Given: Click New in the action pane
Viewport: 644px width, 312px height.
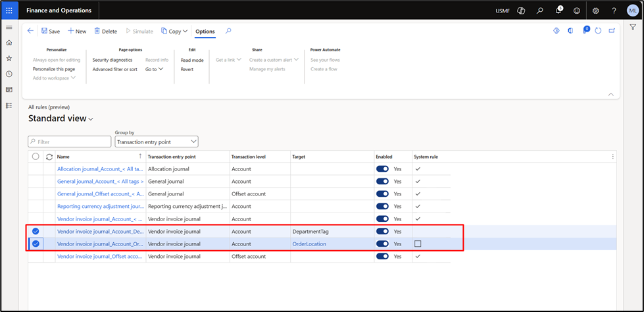Looking at the screenshot, I should tap(77, 31).
